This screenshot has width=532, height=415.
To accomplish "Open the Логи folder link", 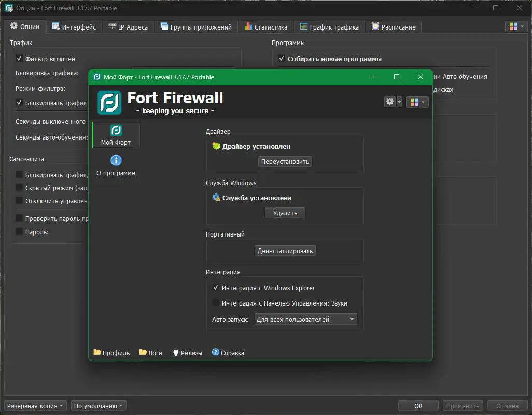I will (x=151, y=353).
